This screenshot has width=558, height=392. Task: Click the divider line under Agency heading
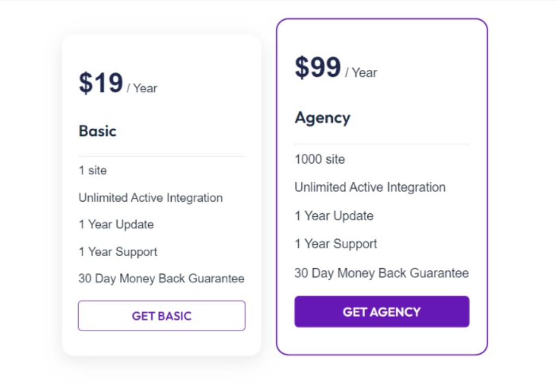381,144
